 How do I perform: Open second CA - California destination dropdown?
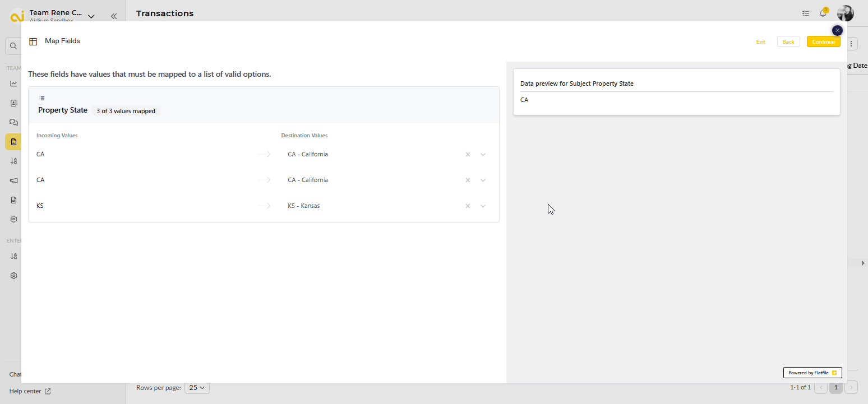[x=483, y=180]
